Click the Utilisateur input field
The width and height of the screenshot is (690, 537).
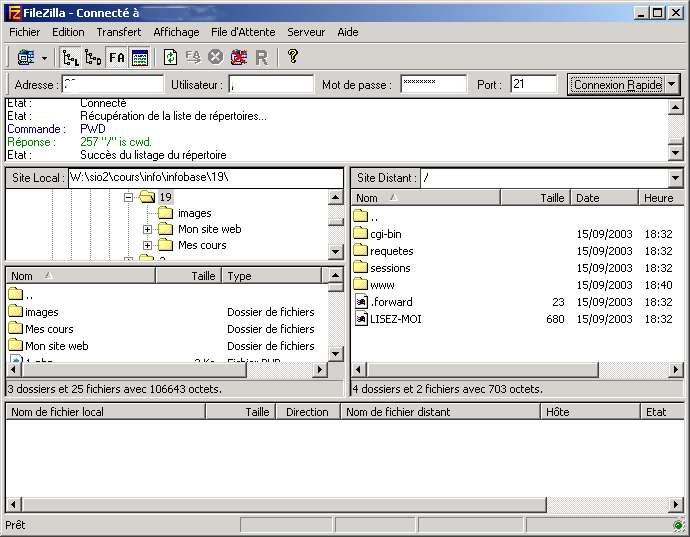click(x=271, y=84)
